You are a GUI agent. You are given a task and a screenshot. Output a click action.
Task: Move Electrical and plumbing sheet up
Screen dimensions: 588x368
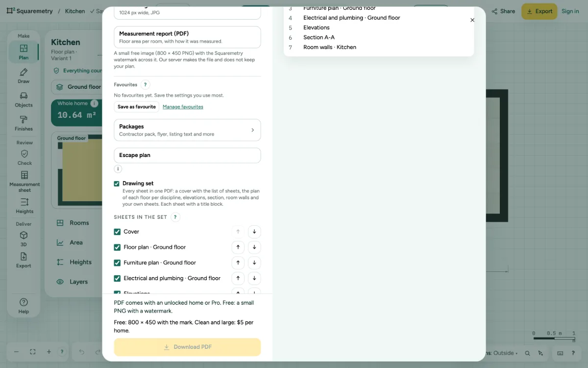click(238, 278)
